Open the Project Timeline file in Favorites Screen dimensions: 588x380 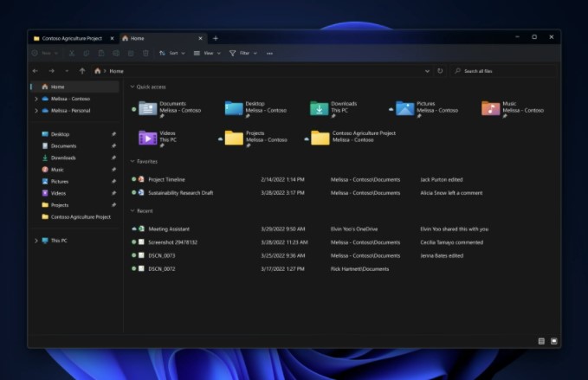point(166,179)
